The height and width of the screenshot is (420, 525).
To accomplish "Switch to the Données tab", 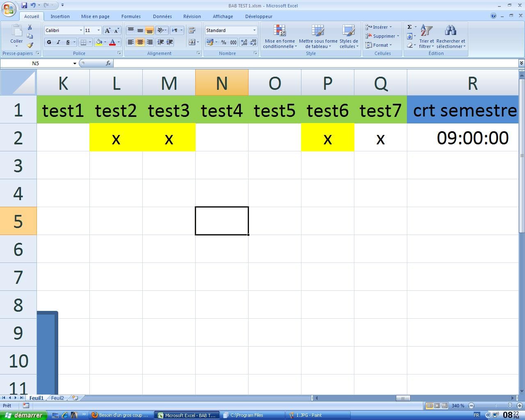I will (x=162, y=16).
